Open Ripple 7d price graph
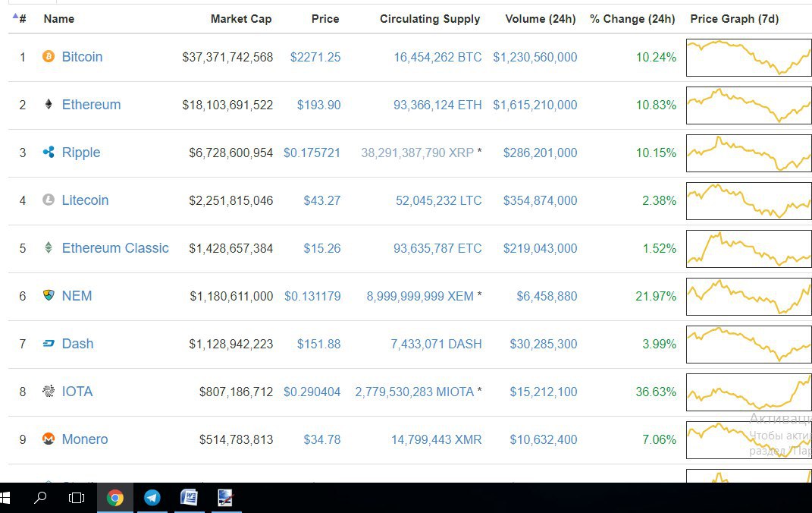The width and height of the screenshot is (812, 513). pyautogui.click(x=749, y=153)
